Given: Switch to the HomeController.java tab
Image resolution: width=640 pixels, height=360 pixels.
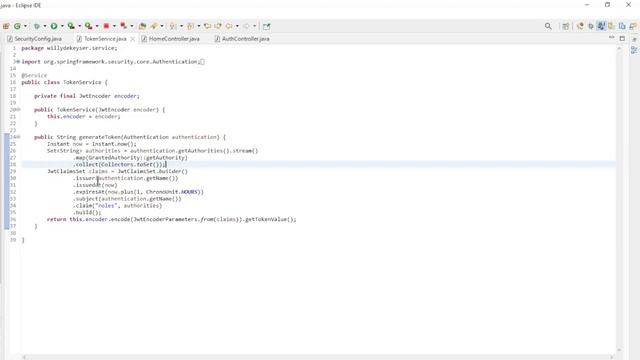Looking at the screenshot, I should click(171, 39).
